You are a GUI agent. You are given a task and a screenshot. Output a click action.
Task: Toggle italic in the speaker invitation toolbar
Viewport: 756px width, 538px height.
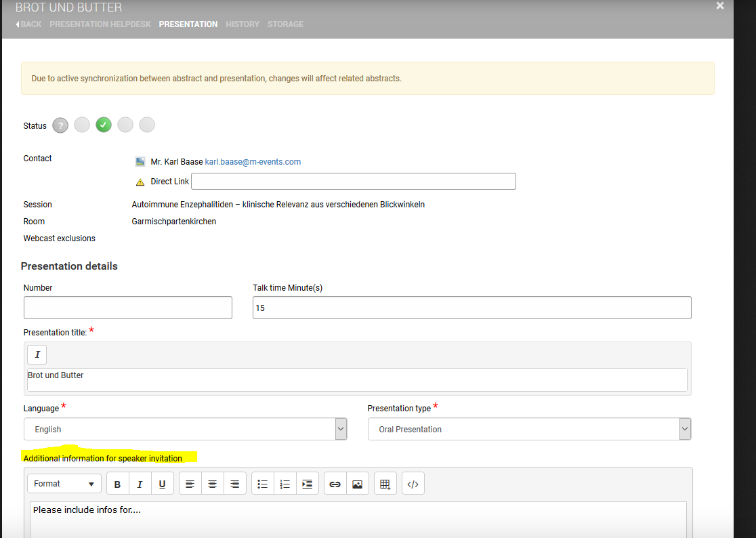[140, 484]
